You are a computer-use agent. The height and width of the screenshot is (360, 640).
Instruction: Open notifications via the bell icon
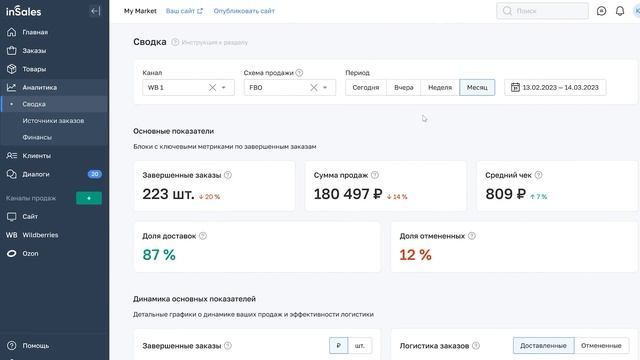coord(620,11)
